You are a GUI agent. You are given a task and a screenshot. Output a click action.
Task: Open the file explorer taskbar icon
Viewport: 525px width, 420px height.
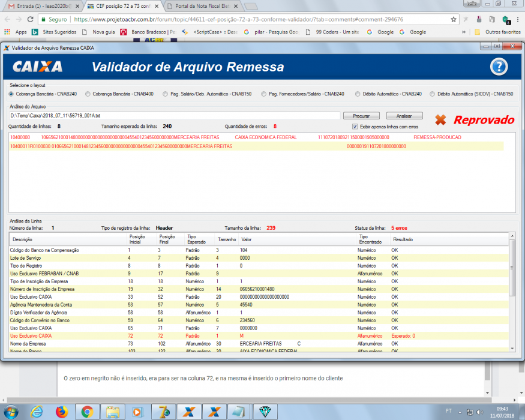[113, 412]
